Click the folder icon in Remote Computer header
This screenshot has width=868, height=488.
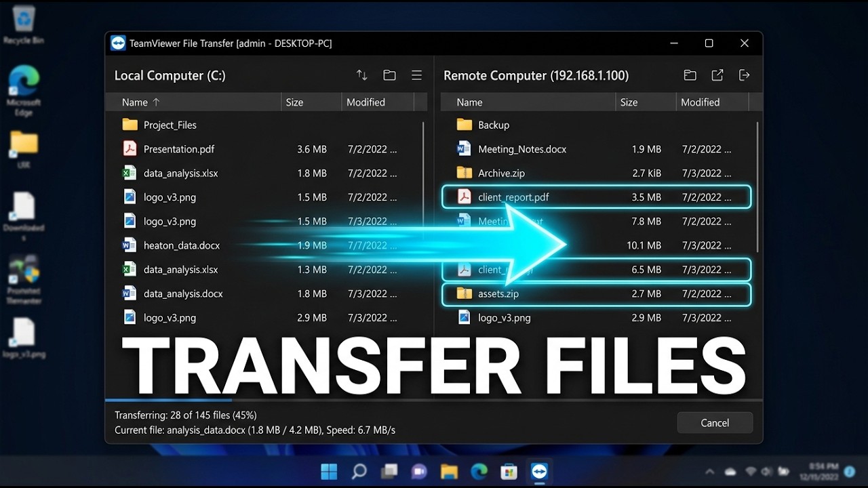[690, 75]
